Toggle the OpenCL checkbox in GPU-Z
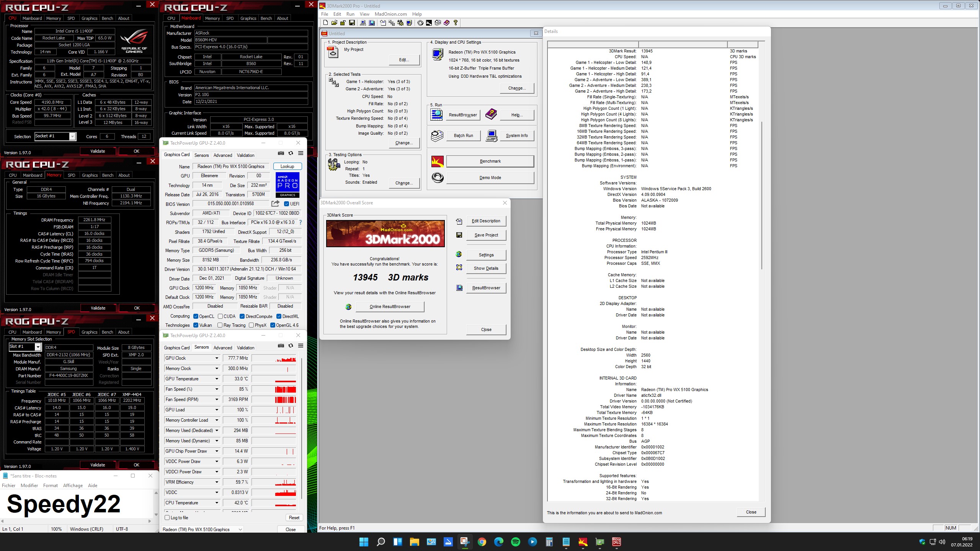Viewport: 980px width, 551px height. click(196, 316)
